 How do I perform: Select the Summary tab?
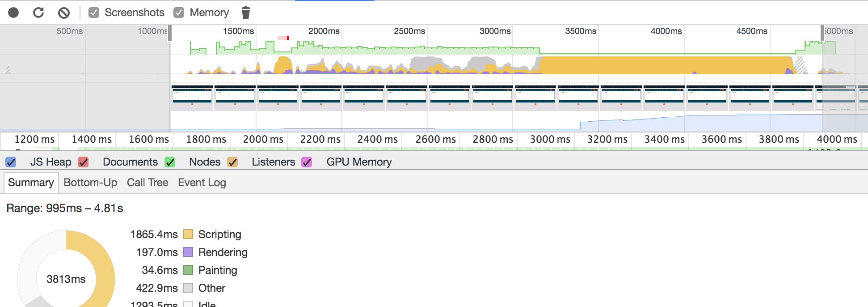(x=31, y=183)
